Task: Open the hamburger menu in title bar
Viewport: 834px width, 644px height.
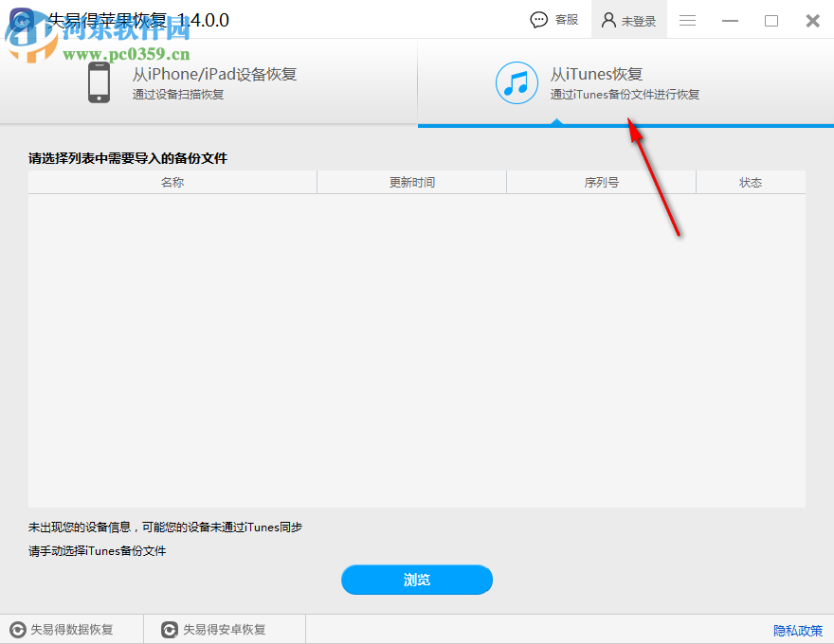Action: click(x=686, y=19)
